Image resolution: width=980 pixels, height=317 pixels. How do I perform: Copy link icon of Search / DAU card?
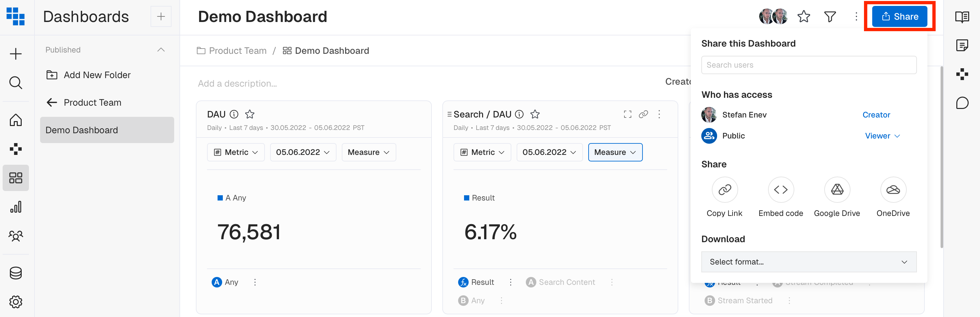[x=643, y=114]
